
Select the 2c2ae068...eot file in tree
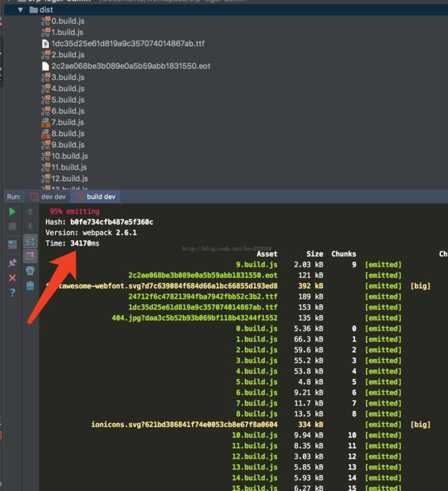[131, 66]
